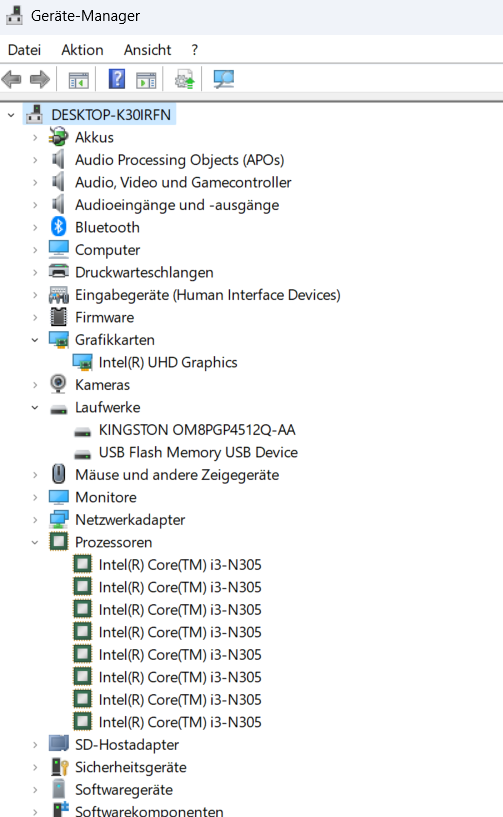The image size is (503, 817).
Task: Open the Help toolbar icon with question mark
Action: click(117, 79)
